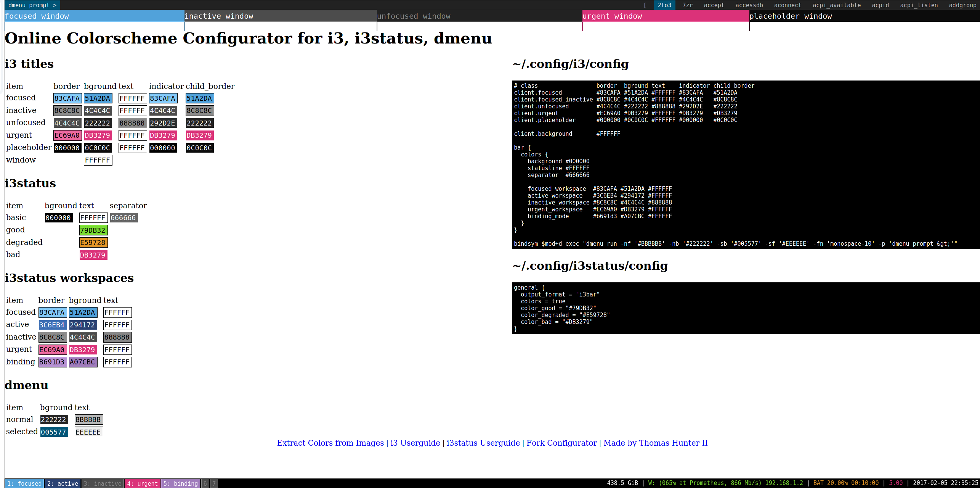Click the 'inactive window' title bar
Image resolution: width=980 pixels, height=488 pixels.
point(281,16)
